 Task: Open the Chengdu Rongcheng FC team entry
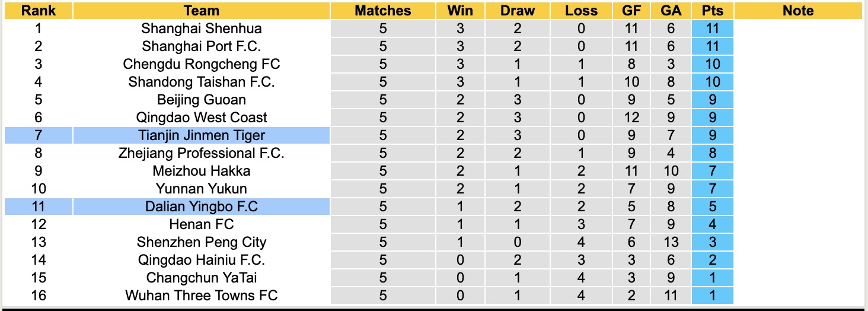coord(201,64)
